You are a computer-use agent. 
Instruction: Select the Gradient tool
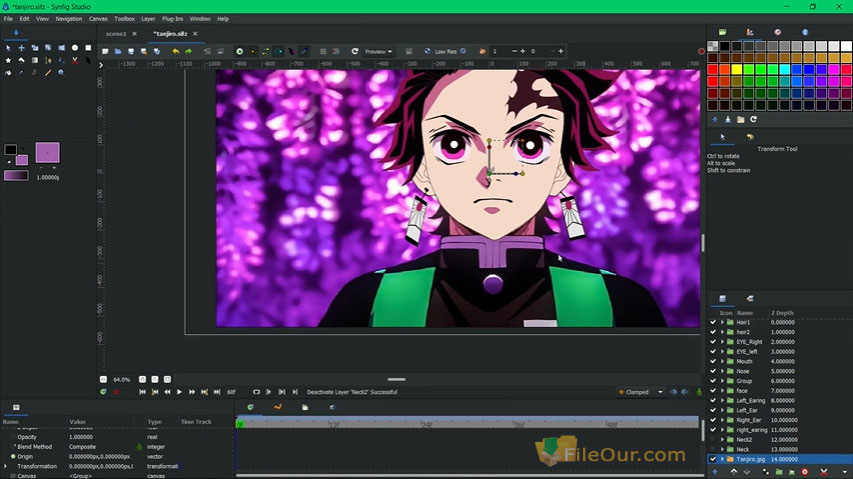click(x=35, y=60)
